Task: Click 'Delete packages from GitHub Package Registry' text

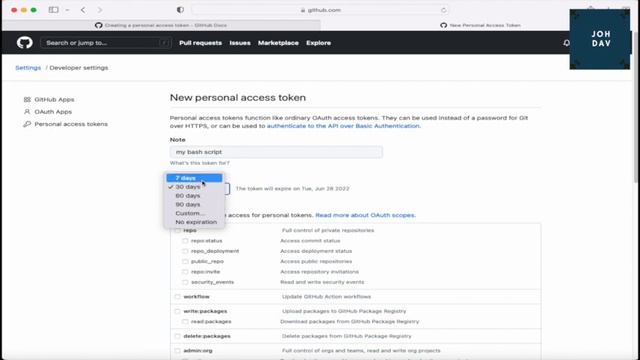Action: tap(347, 336)
